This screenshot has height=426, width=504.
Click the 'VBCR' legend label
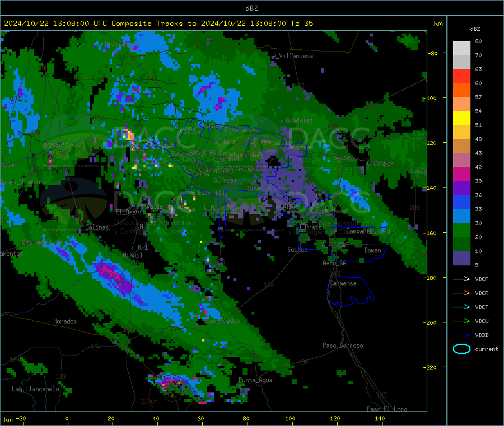[482, 293]
